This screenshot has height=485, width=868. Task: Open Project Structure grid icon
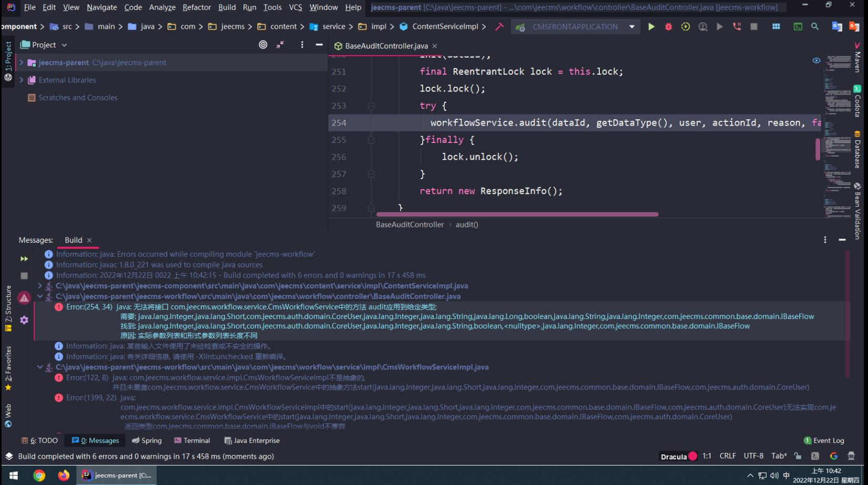pyautogui.click(x=776, y=27)
